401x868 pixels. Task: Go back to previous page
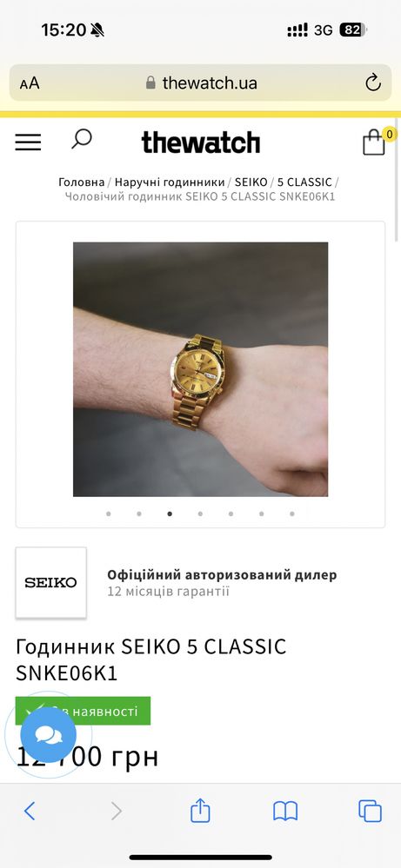tap(30, 811)
